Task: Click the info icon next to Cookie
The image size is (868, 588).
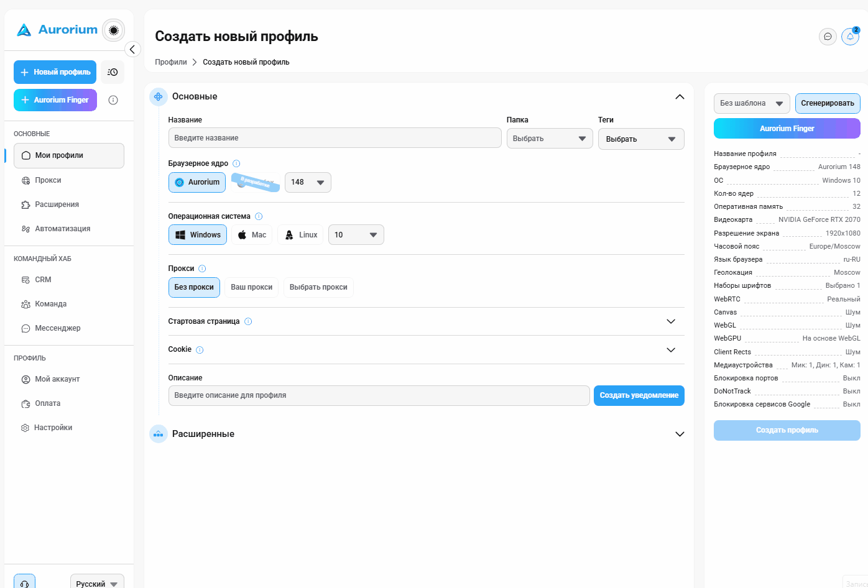Action: click(x=200, y=350)
